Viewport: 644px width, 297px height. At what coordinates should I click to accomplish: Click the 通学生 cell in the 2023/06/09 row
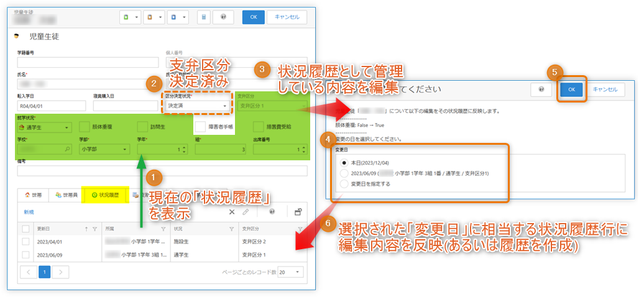coord(205,255)
